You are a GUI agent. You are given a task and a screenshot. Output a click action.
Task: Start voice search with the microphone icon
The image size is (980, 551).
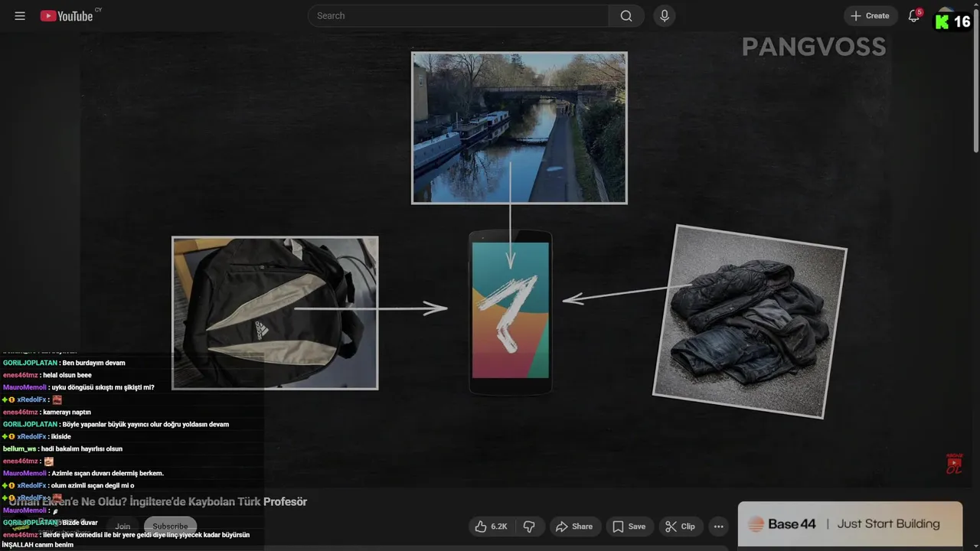(x=665, y=16)
